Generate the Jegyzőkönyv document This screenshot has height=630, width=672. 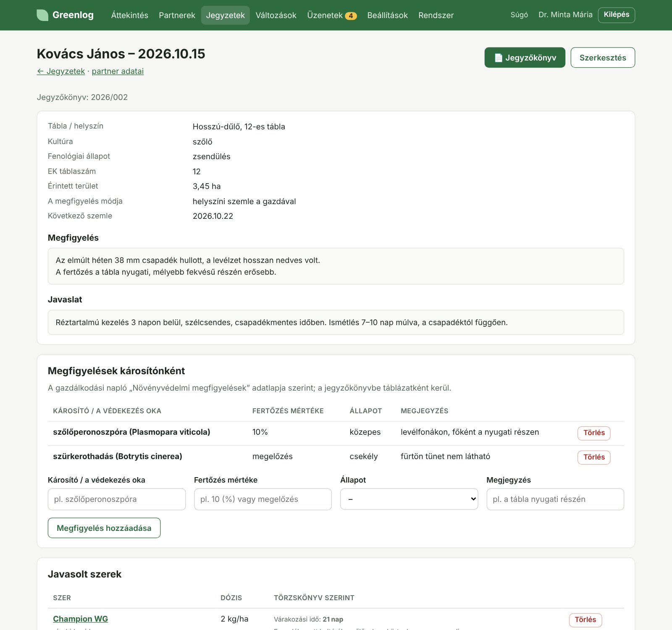point(525,58)
